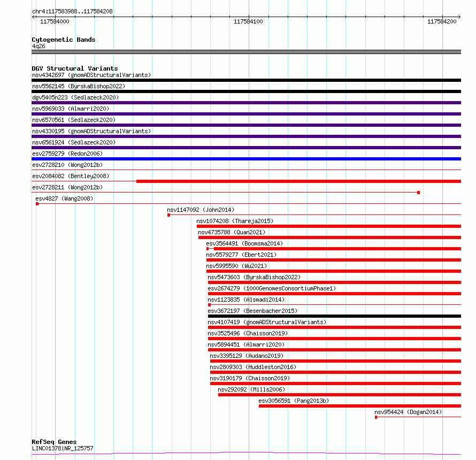Click the nsv5969033 (Almarri2020) label
This screenshot has width=476, height=460.
point(71,109)
